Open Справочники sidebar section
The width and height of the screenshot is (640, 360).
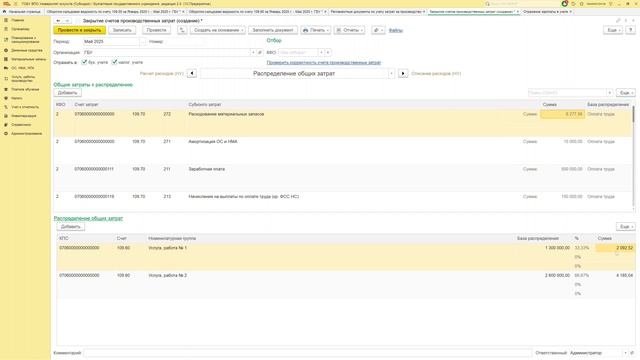21,124
